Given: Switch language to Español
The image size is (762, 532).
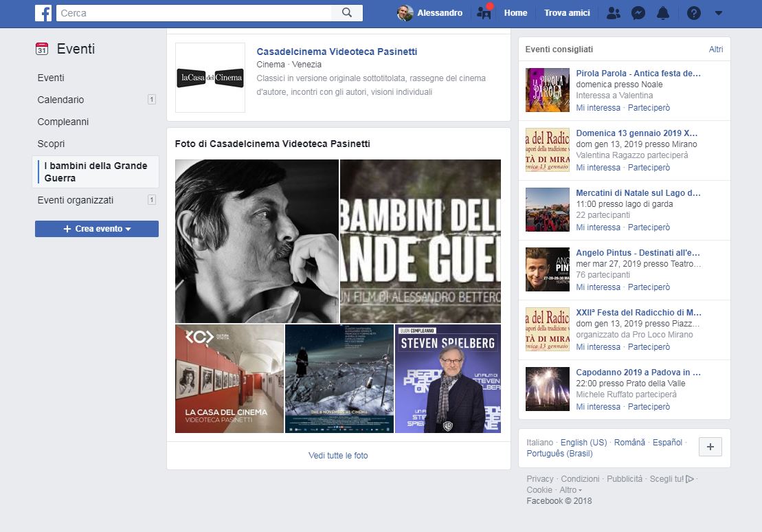Looking at the screenshot, I should tap(667, 443).
